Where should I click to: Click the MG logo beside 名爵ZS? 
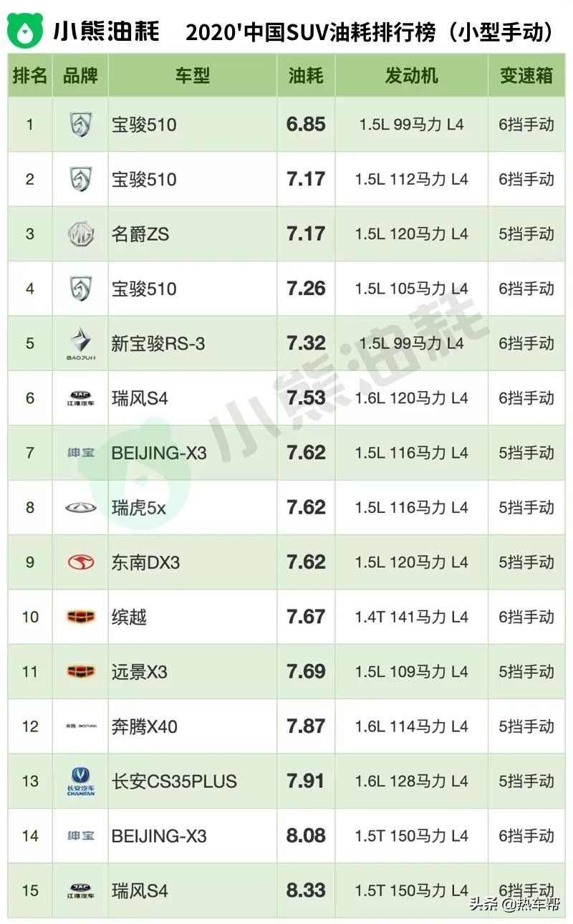click(80, 234)
